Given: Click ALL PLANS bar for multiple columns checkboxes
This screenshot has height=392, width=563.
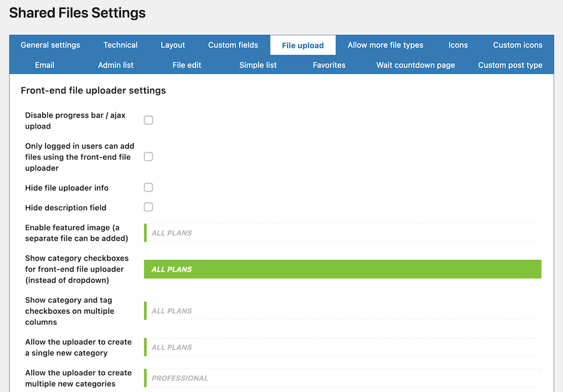Looking at the screenshot, I should coord(342,311).
